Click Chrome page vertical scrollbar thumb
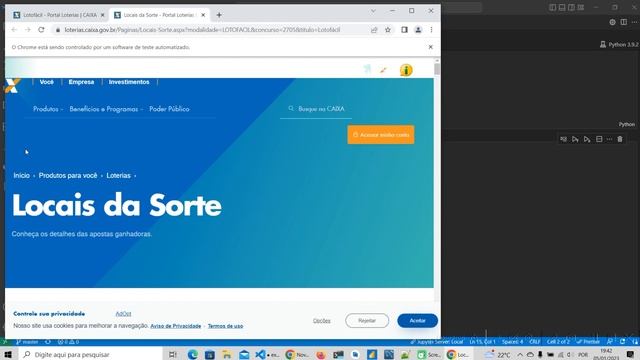 coord(437,69)
